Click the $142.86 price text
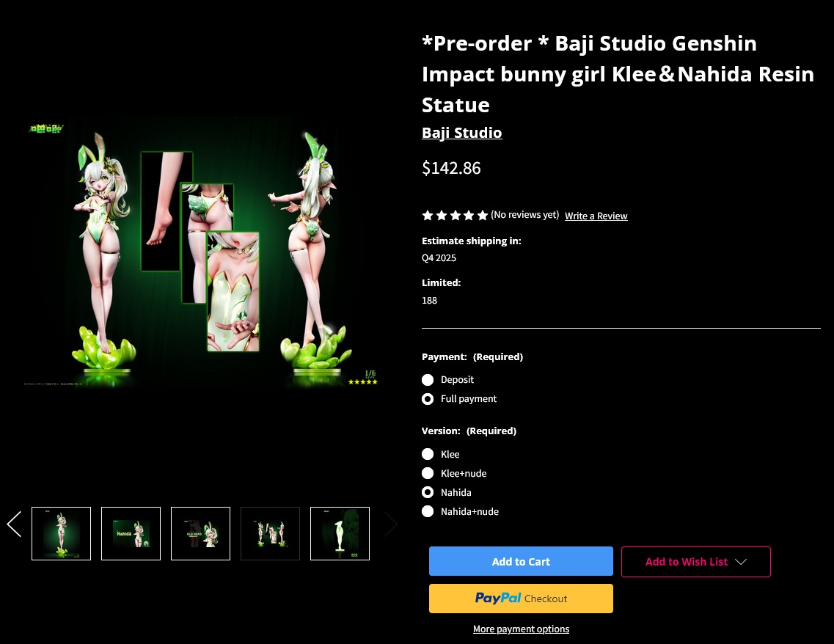Screen dimensions: 834x644 click(x=451, y=168)
